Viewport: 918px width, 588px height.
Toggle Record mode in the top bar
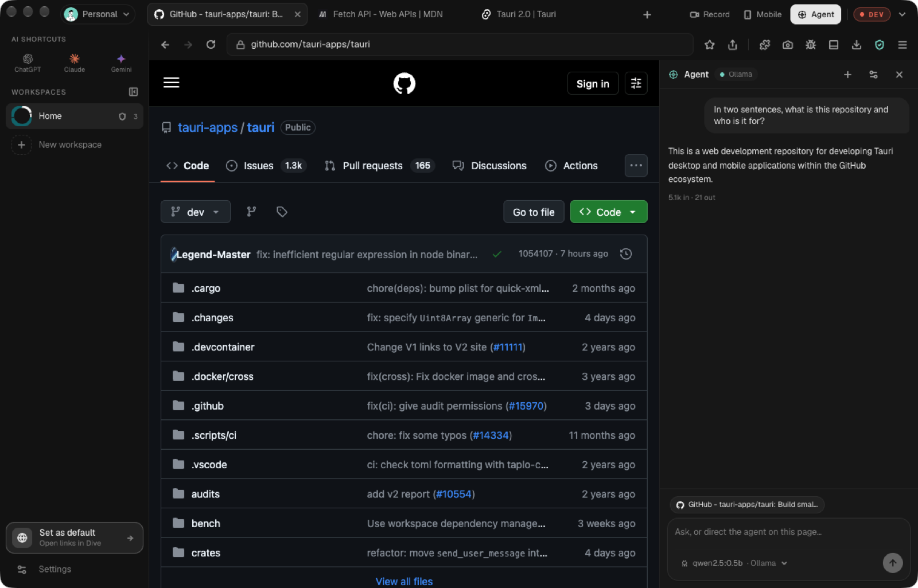click(x=710, y=14)
